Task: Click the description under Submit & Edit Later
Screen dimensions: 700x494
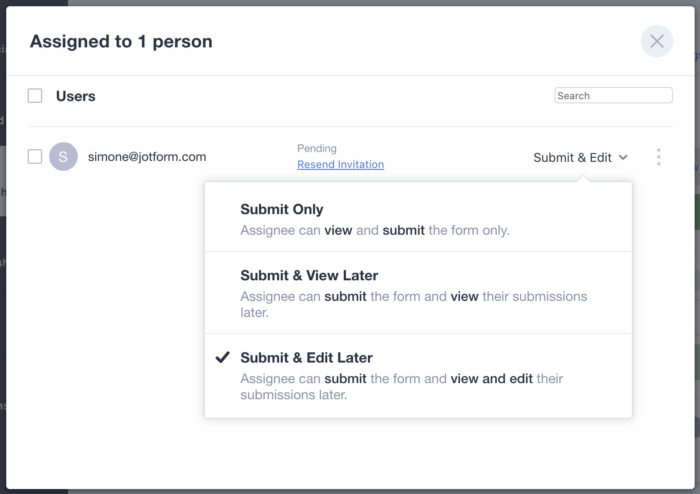Action: pos(402,387)
